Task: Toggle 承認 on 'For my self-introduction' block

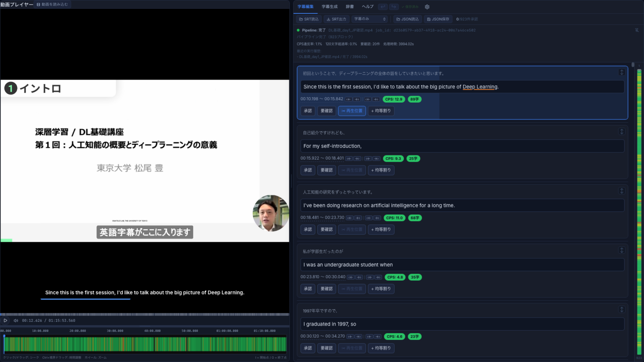Action: coord(308,170)
